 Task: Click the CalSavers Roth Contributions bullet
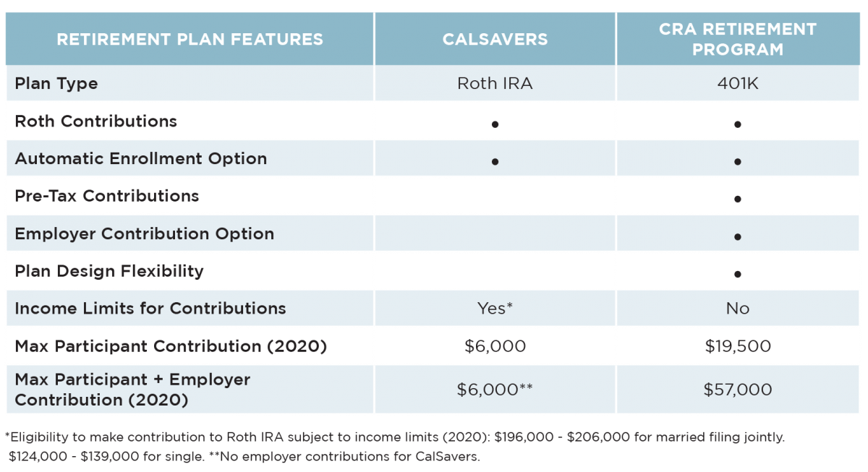(495, 124)
